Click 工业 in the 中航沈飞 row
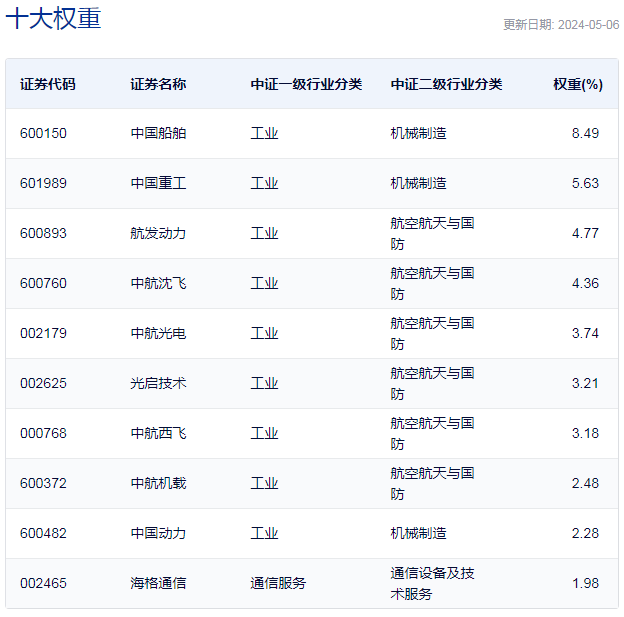The height and width of the screenshot is (617, 624). pyautogui.click(x=264, y=283)
